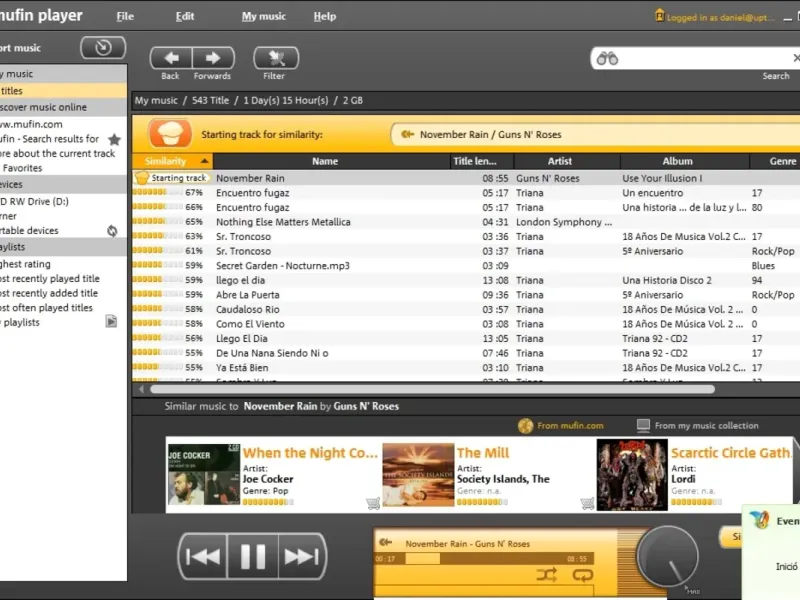Click the volume knob
Screen dimensions: 800x600
pyautogui.click(x=667, y=556)
